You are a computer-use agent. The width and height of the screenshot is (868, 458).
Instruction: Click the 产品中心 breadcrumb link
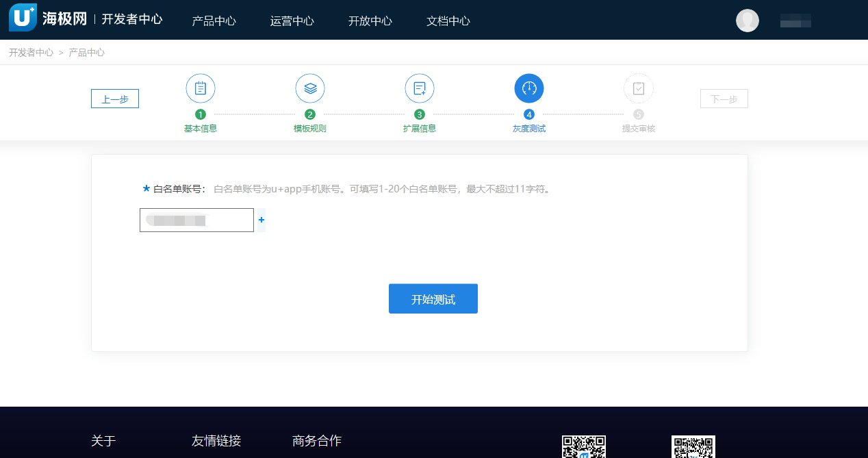point(86,52)
